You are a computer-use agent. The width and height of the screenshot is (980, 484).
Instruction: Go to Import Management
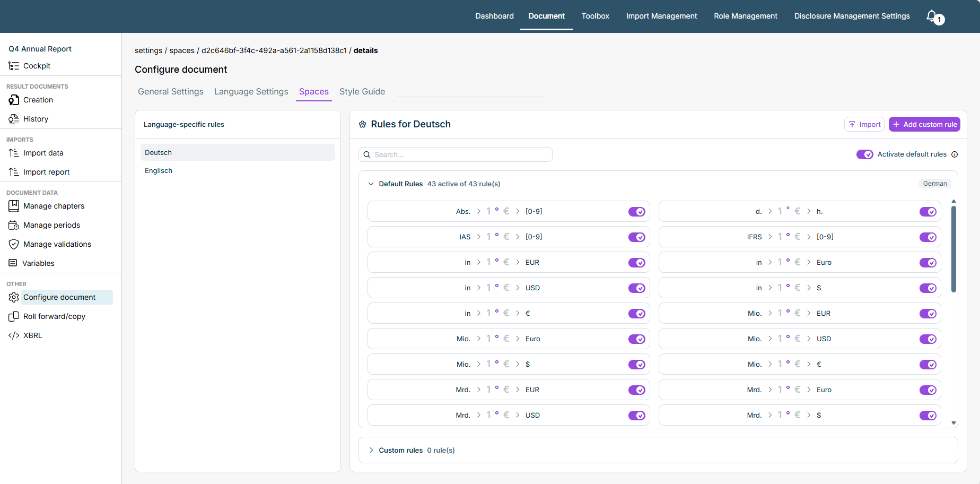coord(661,16)
